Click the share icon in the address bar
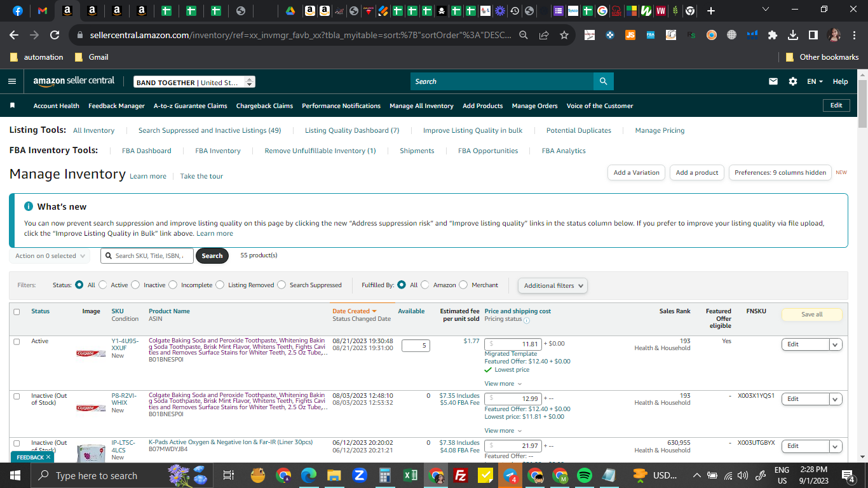868x488 pixels. pos(544,35)
